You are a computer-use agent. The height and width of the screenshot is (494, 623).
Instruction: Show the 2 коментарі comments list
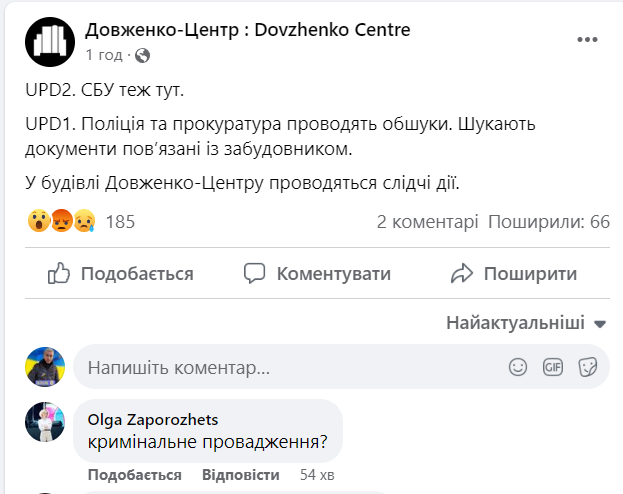(x=427, y=221)
